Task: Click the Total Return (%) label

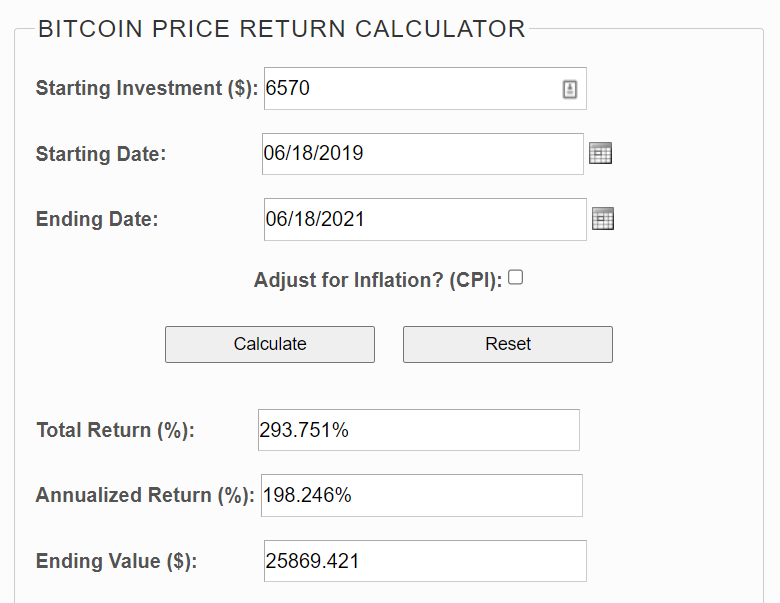Action: [x=115, y=430]
